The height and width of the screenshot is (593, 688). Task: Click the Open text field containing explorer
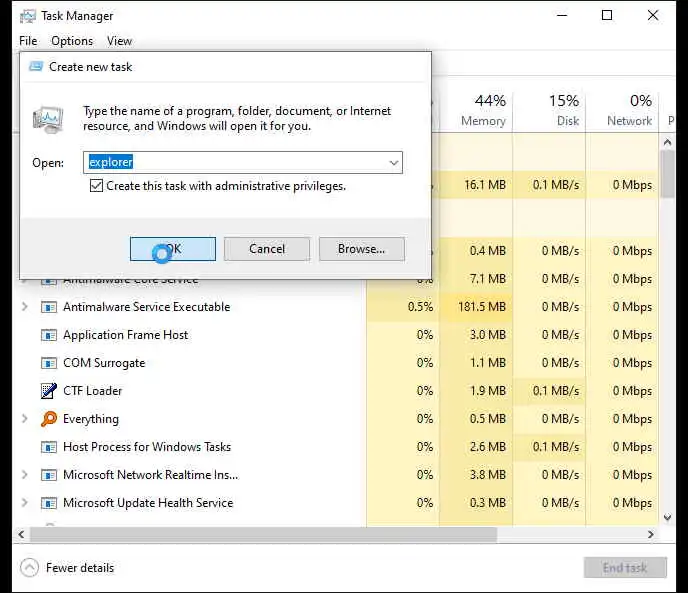point(243,162)
